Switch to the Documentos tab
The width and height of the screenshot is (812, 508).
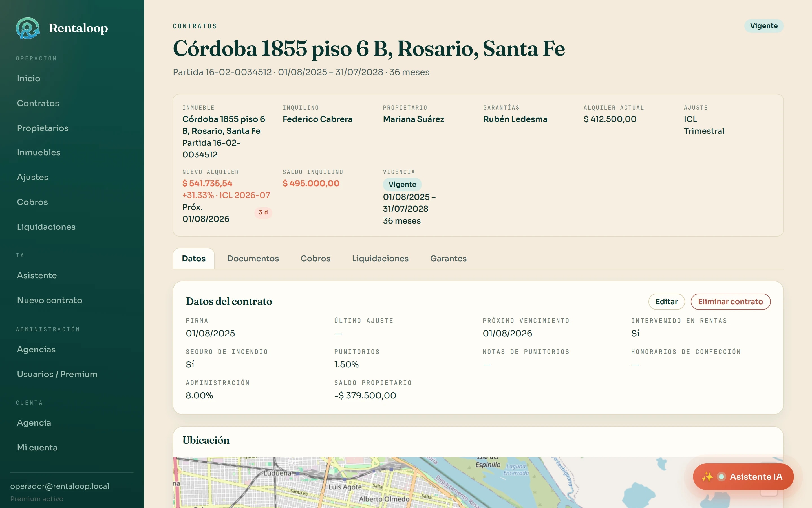(253, 258)
